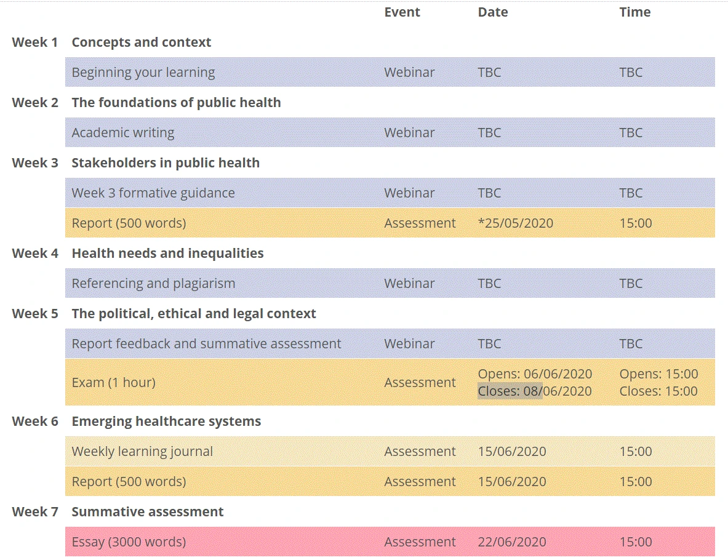The width and height of the screenshot is (728, 560).
Task: Select the Exam (1 hour) assessment
Action: click(x=113, y=382)
